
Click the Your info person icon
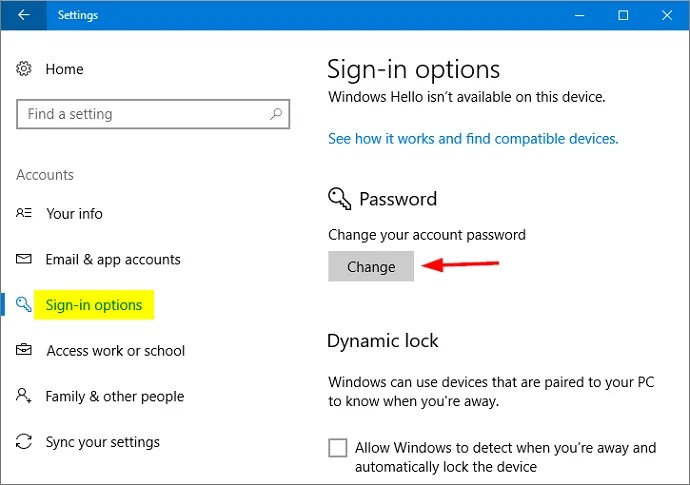(25, 213)
